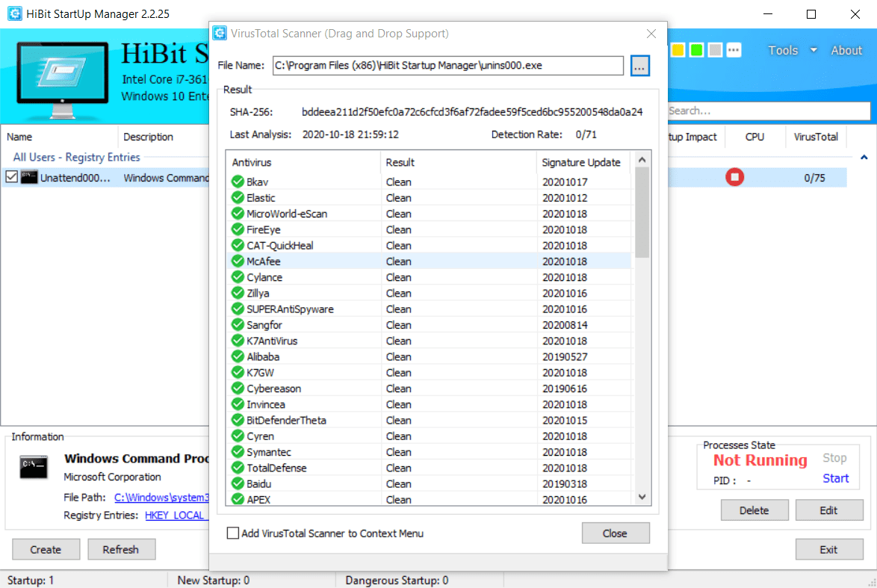Click the red stop icon in CPU column
This screenshot has height=588, width=877.
tap(734, 177)
